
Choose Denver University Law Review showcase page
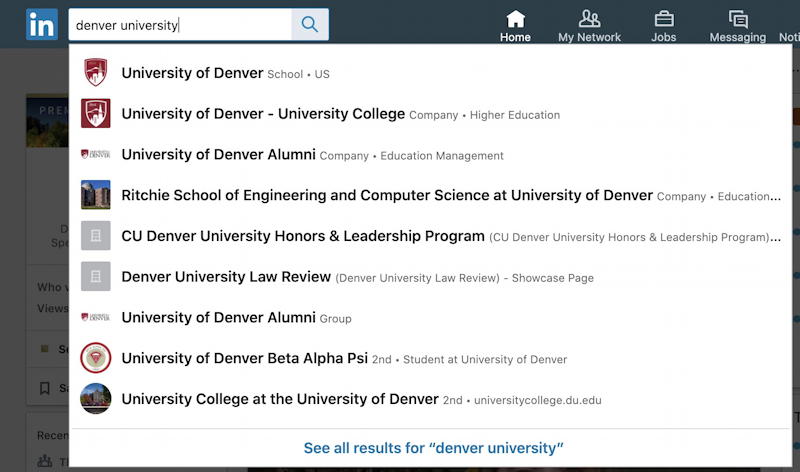[431, 277]
